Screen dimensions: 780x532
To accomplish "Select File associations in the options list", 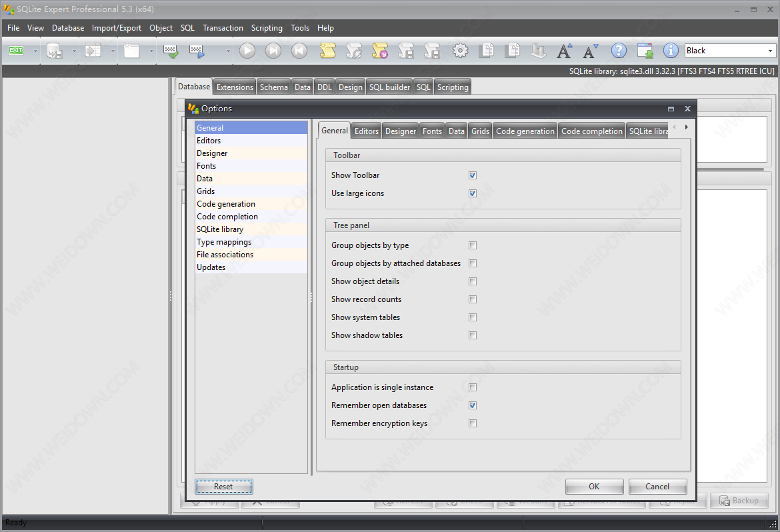I will [x=251, y=254].
